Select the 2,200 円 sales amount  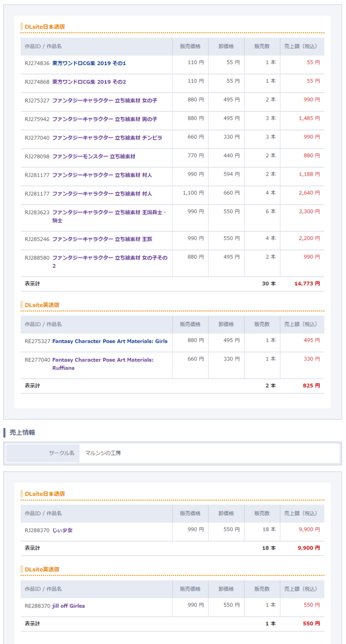point(310,238)
